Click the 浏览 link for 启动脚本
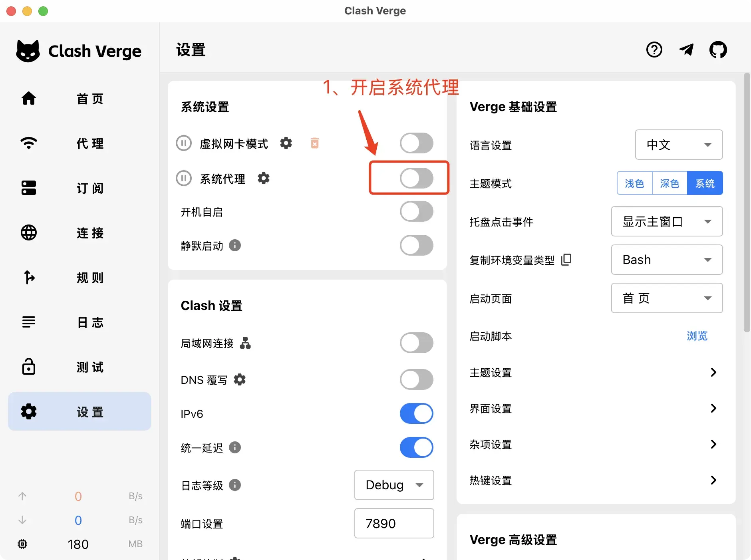 point(697,336)
